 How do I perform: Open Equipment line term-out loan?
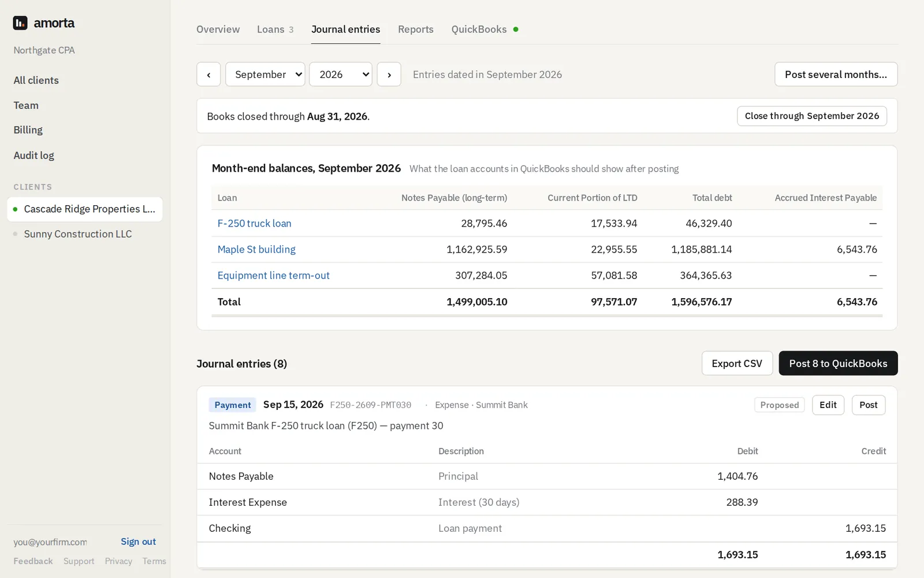point(274,276)
